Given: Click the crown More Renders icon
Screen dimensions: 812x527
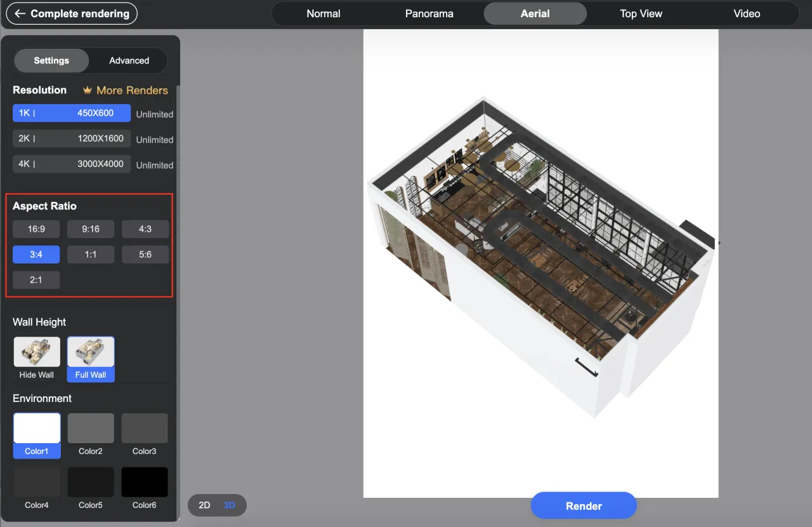Looking at the screenshot, I should coord(88,91).
